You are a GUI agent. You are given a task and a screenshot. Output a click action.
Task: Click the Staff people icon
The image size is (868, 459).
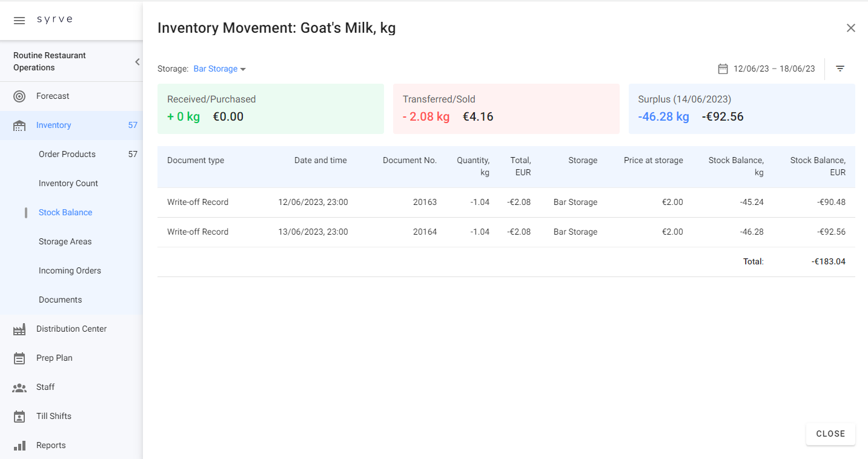19,387
